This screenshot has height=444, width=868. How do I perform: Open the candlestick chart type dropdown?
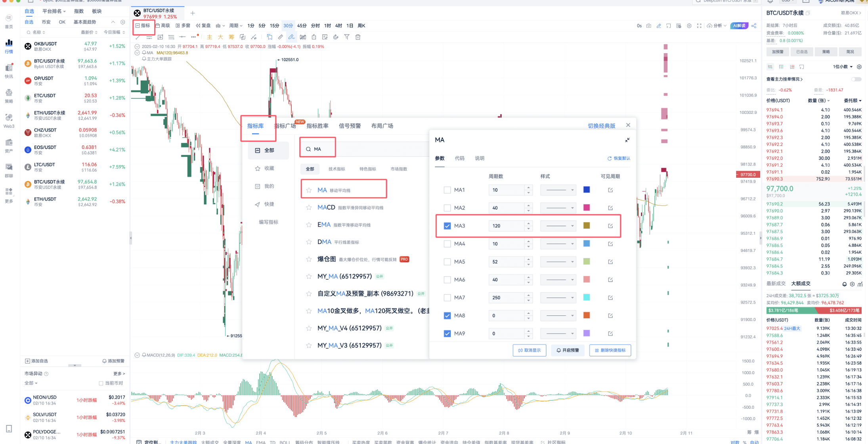point(220,25)
